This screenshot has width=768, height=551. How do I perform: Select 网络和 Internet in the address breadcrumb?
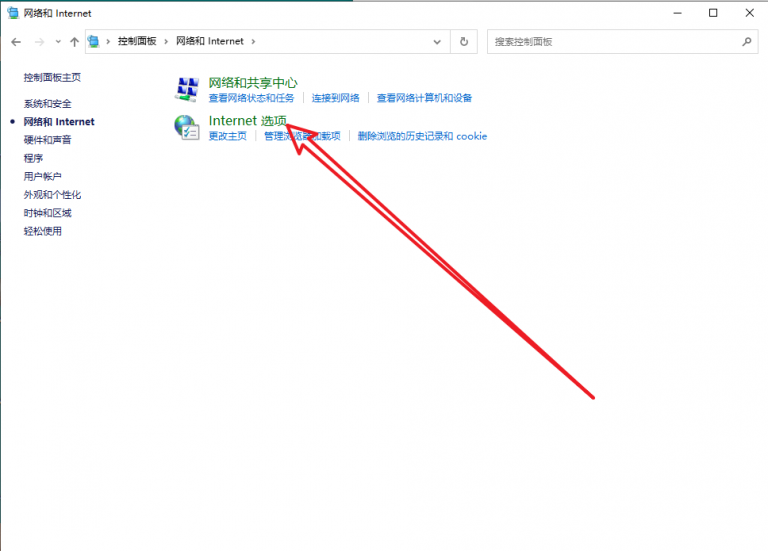tap(210, 41)
